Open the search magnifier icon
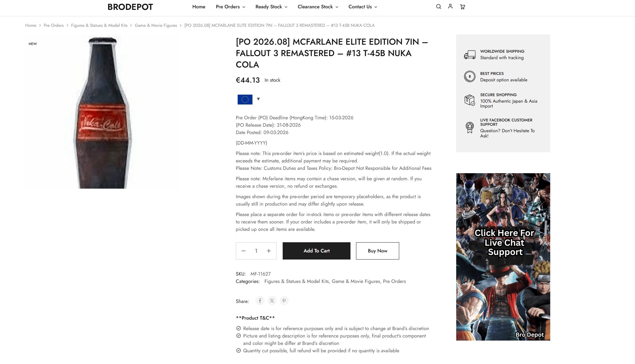Screen dimensions: 635x364 (438, 6)
